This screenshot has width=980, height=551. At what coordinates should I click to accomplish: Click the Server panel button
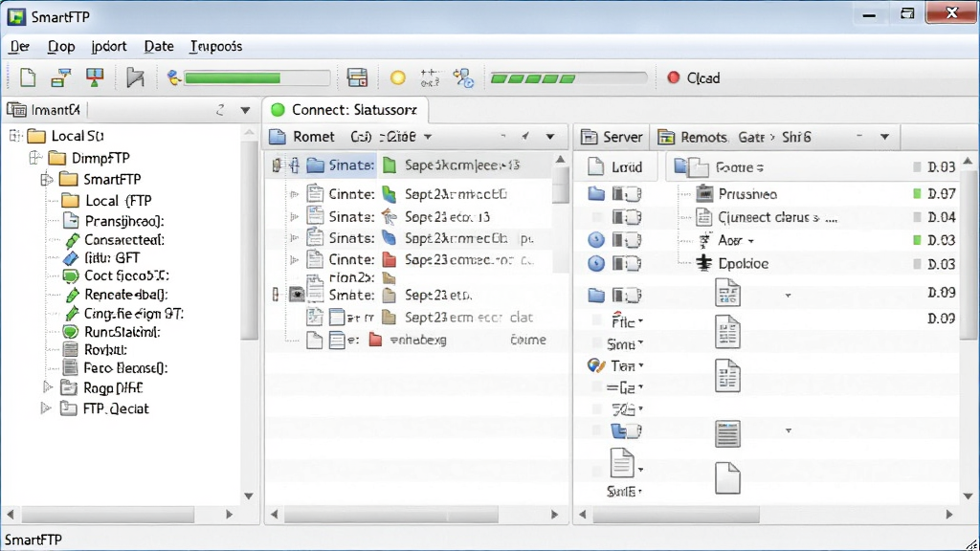coord(612,138)
